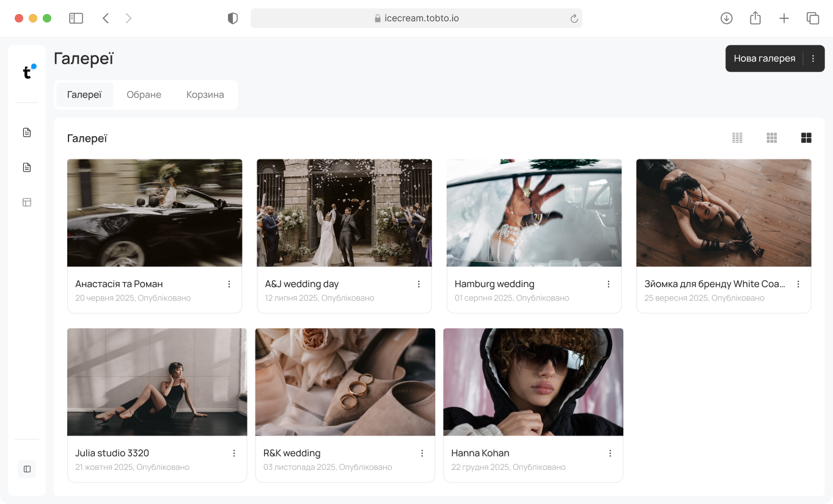This screenshot has height=504, width=833.
Task: Click the tobto logo icon
Action: (x=28, y=72)
